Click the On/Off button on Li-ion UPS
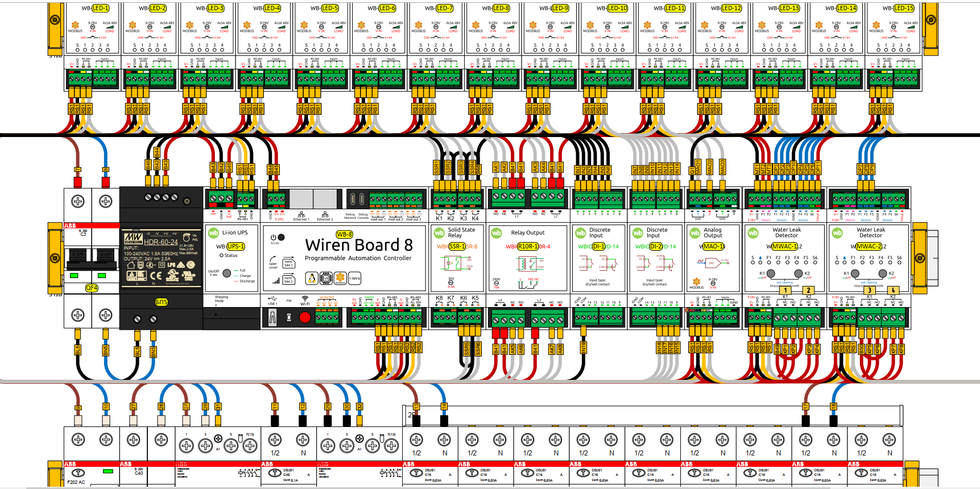This screenshot has width=980, height=489. tap(227, 273)
